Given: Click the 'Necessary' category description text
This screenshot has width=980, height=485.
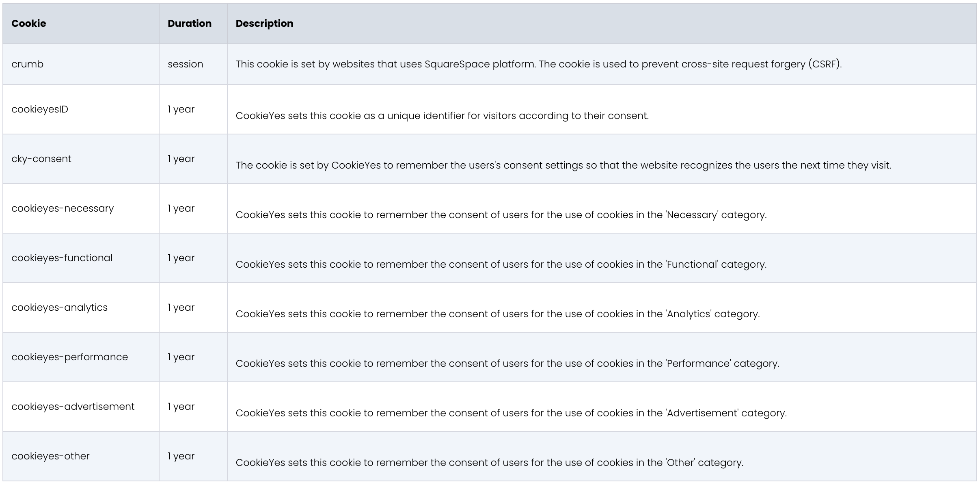Looking at the screenshot, I should [501, 215].
